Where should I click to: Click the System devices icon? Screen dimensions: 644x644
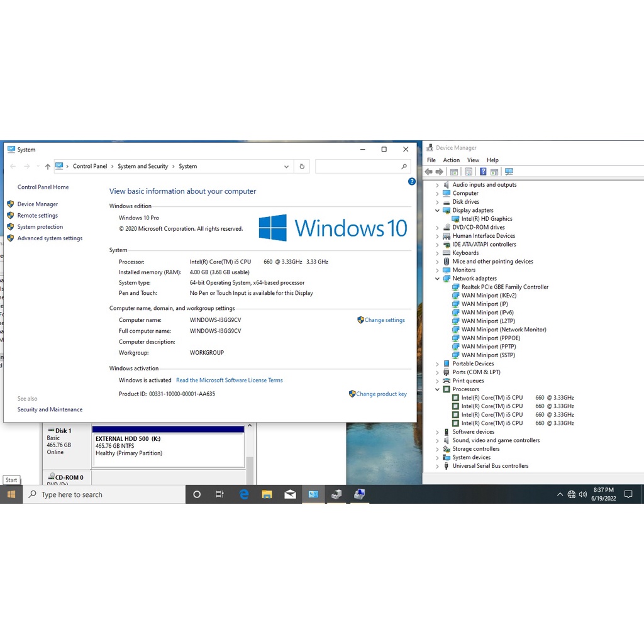coord(447,458)
